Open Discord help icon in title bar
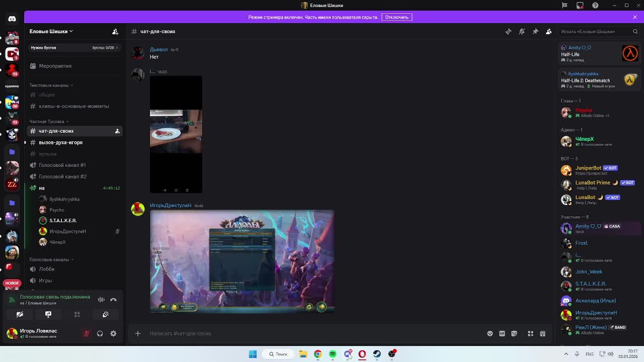Viewport: 644px width, 362px height. [x=595, y=6]
